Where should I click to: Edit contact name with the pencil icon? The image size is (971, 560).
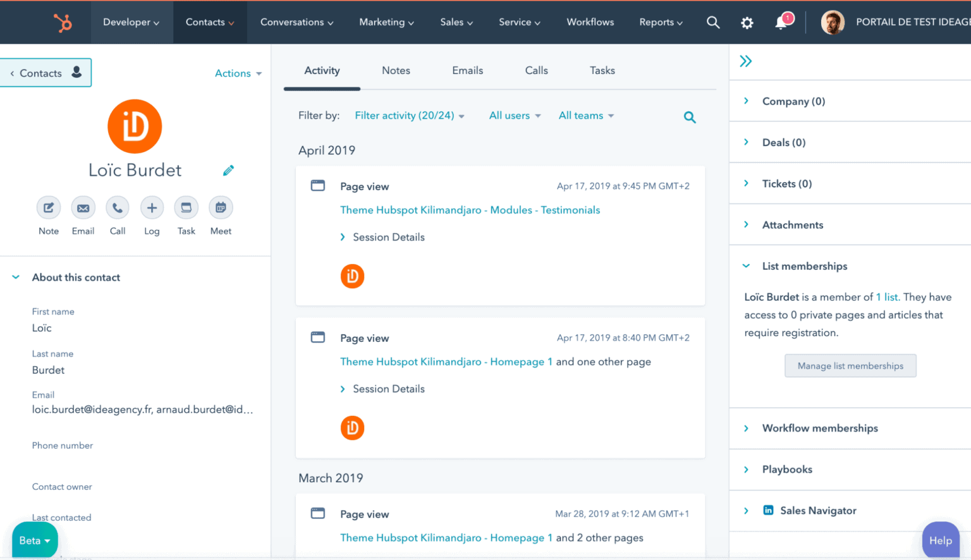[x=228, y=171]
